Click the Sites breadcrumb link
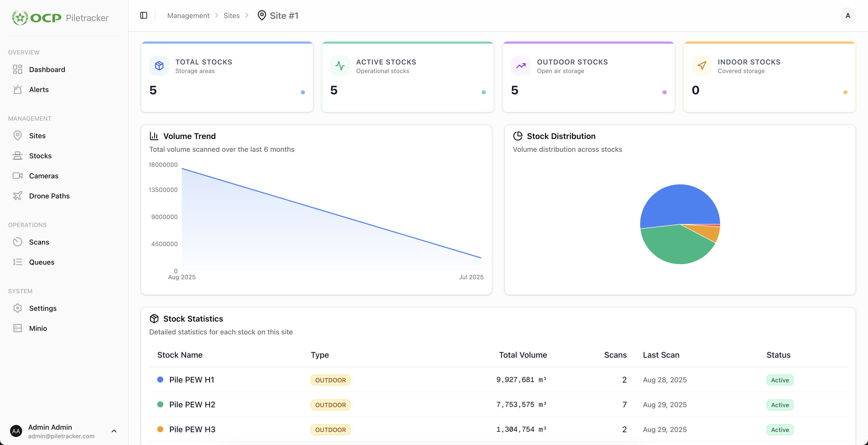The image size is (868, 445). pos(232,16)
